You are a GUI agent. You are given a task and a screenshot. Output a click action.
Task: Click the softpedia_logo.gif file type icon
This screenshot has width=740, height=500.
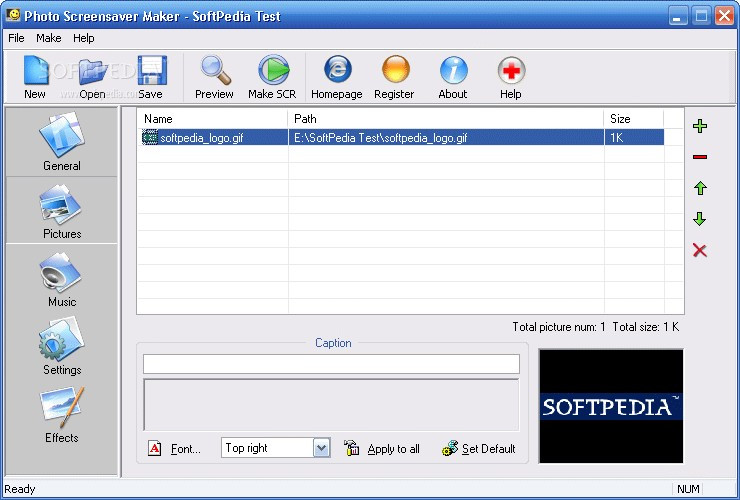150,137
